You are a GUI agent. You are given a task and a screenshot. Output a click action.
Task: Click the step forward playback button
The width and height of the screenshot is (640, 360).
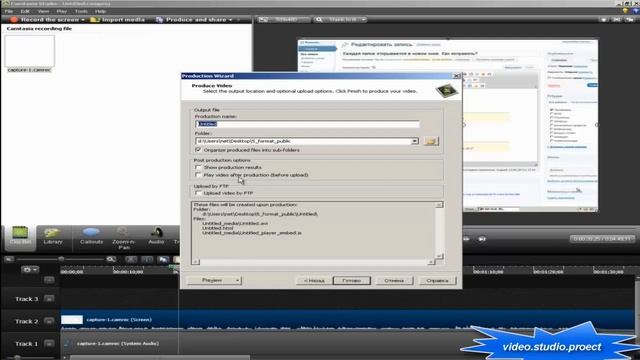coord(466,239)
